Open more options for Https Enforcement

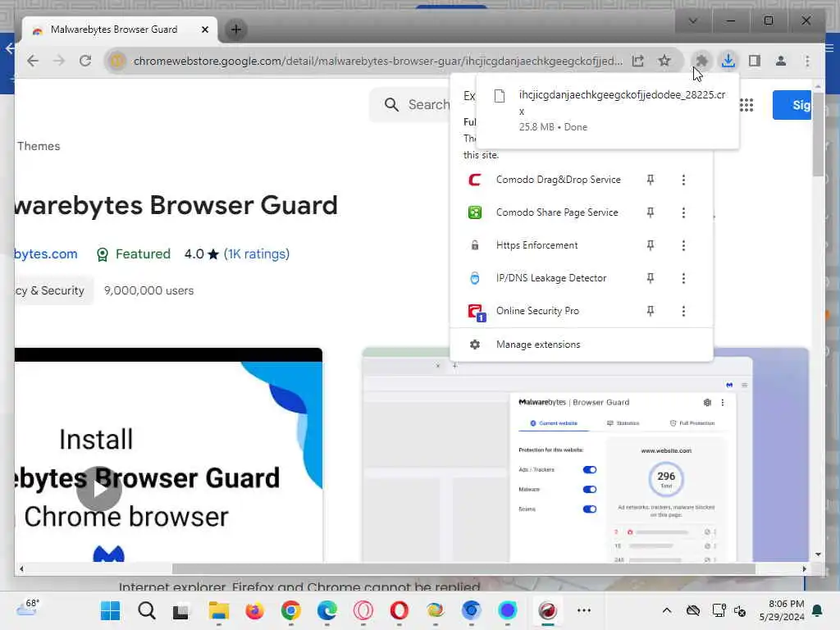pyautogui.click(x=683, y=245)
